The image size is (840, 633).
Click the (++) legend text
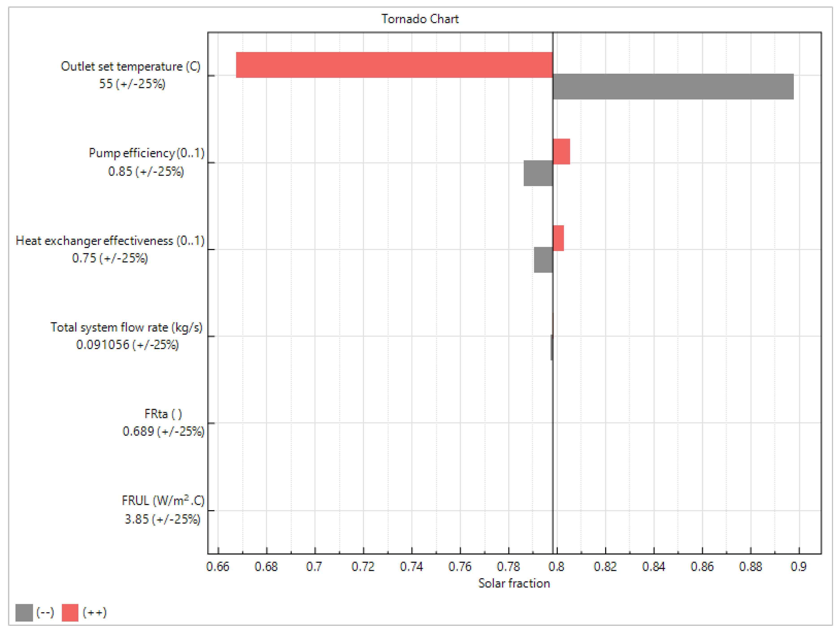point(95,612)
